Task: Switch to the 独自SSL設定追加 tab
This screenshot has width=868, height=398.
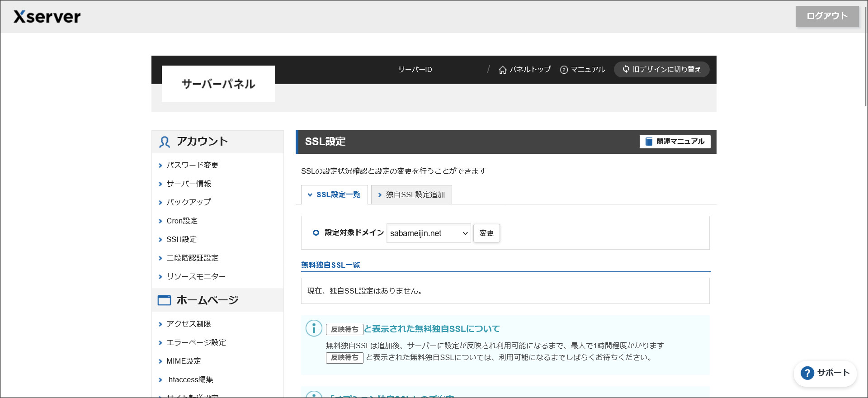Action: pos(411,194)
